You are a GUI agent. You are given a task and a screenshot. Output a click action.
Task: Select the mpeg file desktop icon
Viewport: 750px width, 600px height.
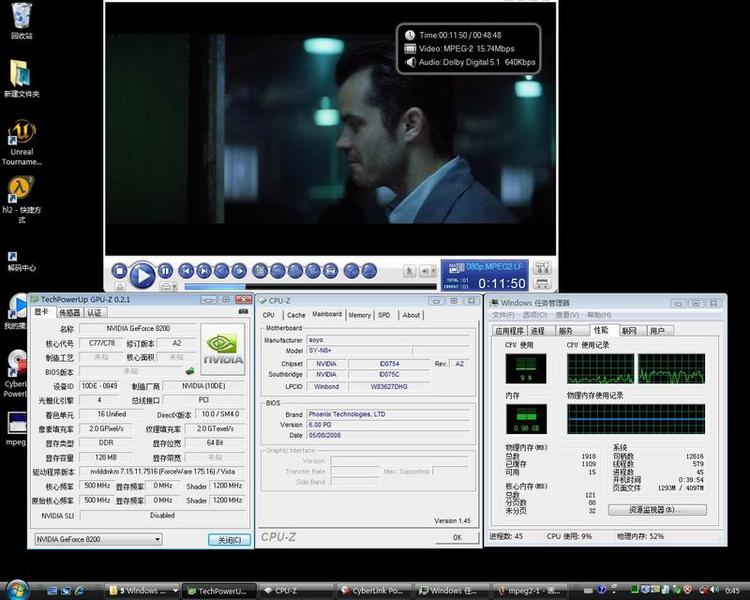(16, 429)
